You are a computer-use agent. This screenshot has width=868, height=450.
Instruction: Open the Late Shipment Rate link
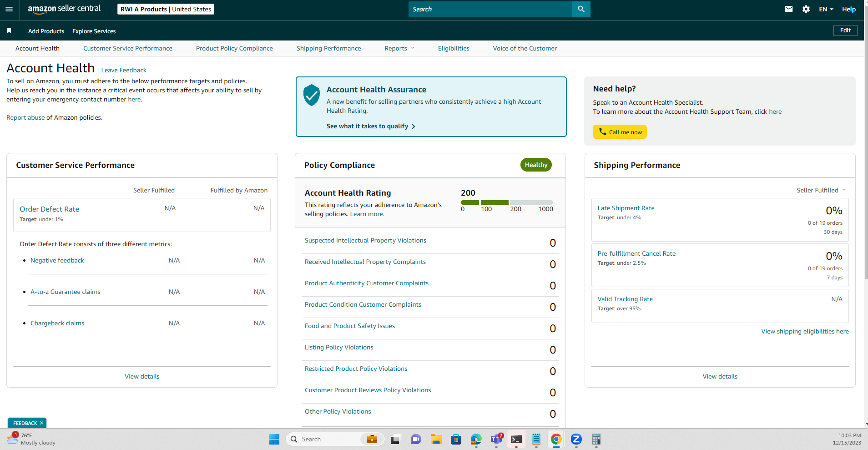tap(626, 208)
